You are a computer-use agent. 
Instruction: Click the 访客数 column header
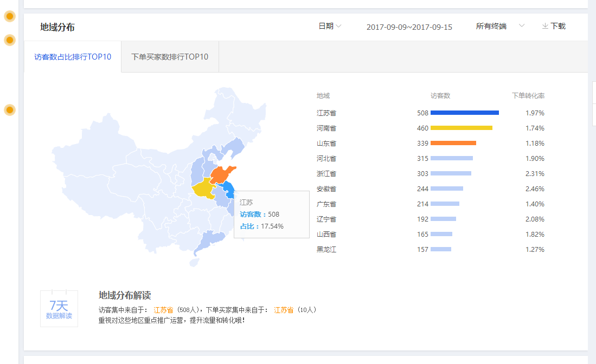(440, 96)
